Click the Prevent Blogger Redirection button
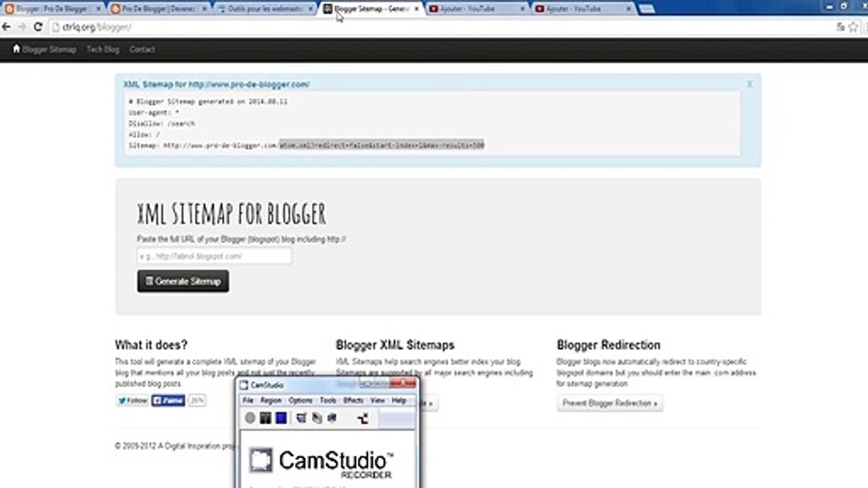Screen dimensions: 868x488 pos(610,403)
